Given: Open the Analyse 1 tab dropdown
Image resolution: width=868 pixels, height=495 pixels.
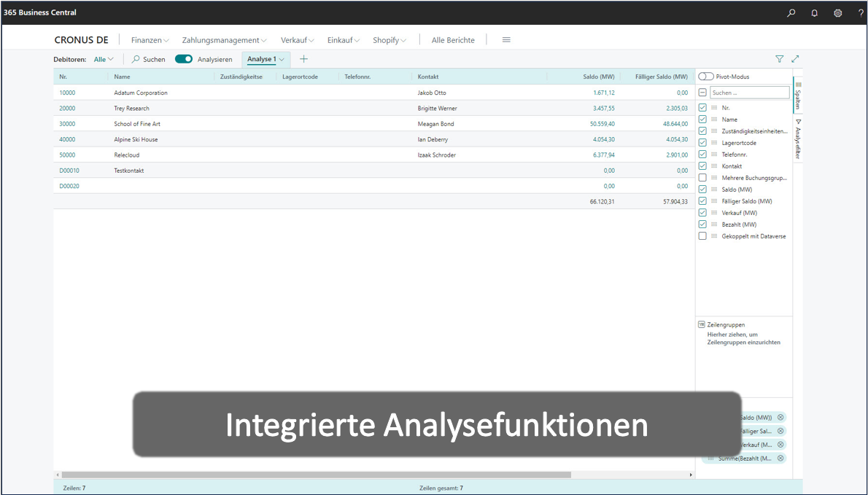Looking at the screenshot, I should tap(282, 59).
